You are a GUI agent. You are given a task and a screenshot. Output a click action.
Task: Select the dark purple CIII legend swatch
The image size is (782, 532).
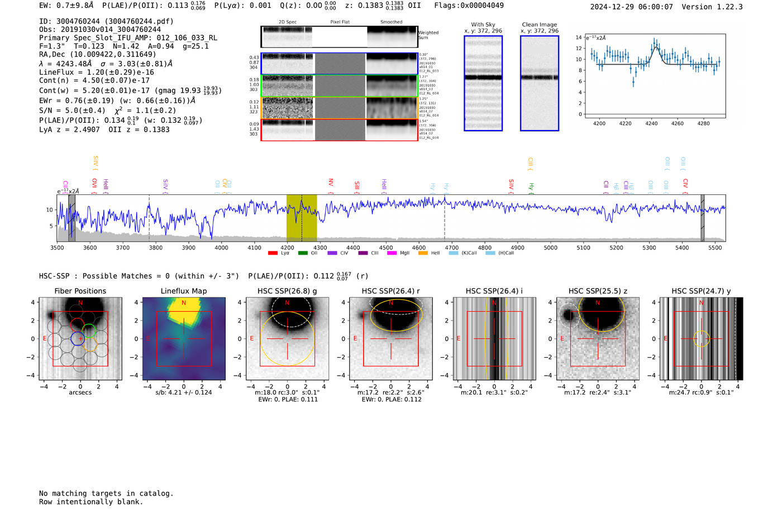click(363, 253)
